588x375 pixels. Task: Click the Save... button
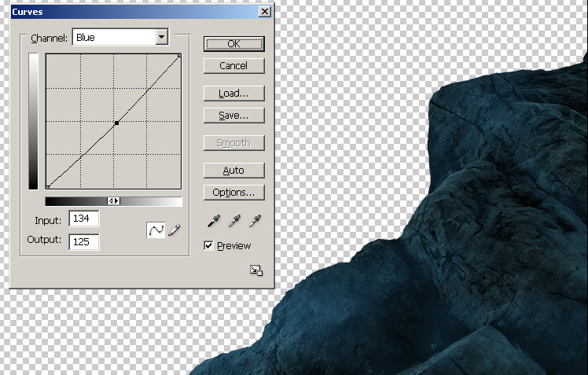coord(234,116)
